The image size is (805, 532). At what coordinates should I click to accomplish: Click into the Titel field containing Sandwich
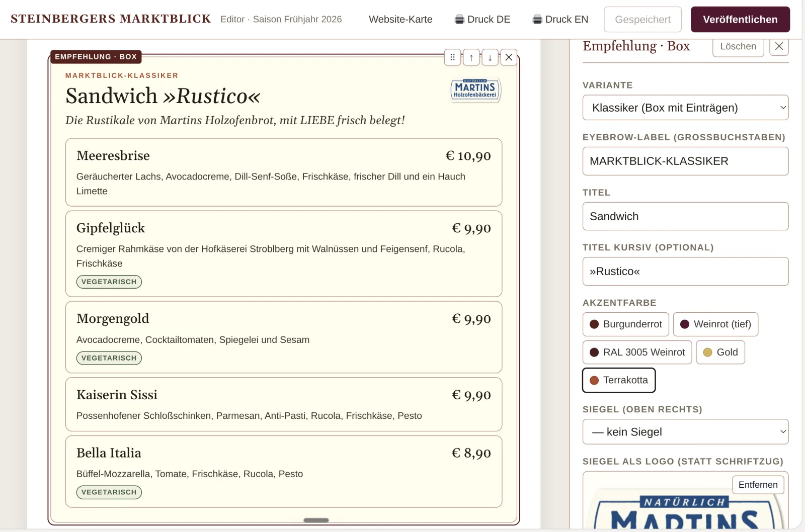pyautogui.click(x=685, y=216)
